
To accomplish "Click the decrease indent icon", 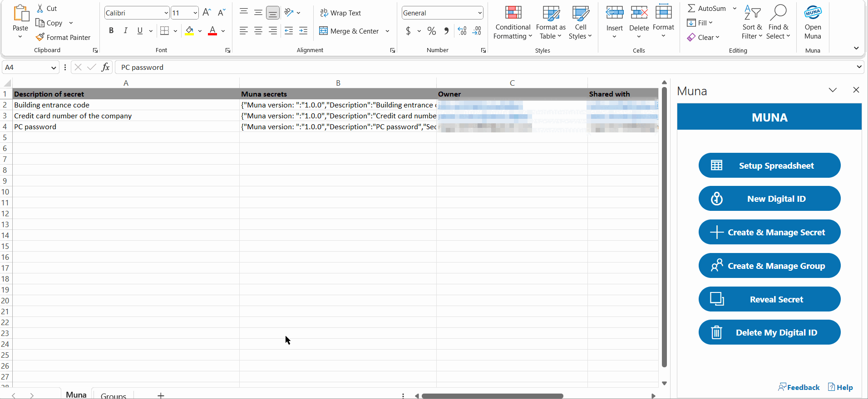I will (x=289, y=31).
